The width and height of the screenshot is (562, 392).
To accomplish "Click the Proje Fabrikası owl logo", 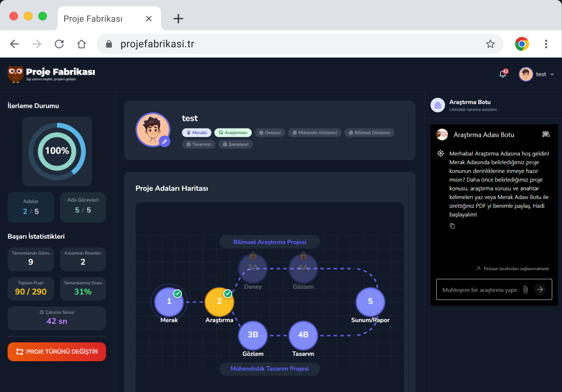I will 16,74.
